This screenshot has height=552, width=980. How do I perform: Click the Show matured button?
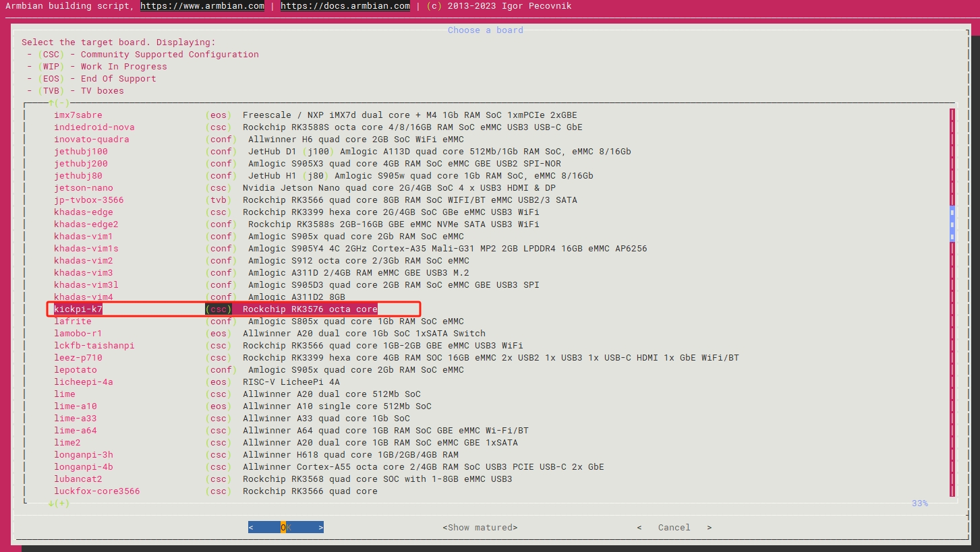tap(480, 527)
